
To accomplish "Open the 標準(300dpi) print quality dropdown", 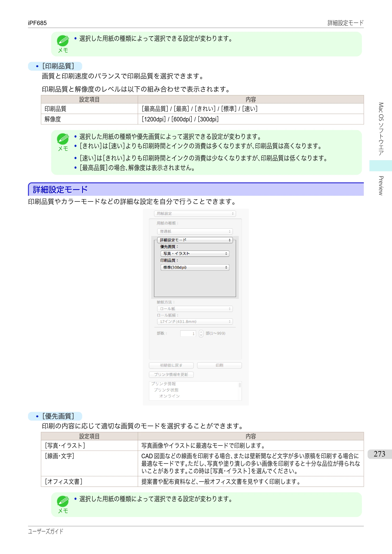I will [x=195, y=267].
